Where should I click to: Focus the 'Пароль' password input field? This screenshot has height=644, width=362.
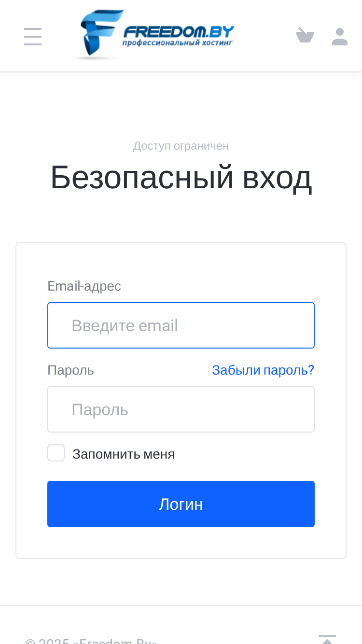pyautogui.click(x=181, y=409)
